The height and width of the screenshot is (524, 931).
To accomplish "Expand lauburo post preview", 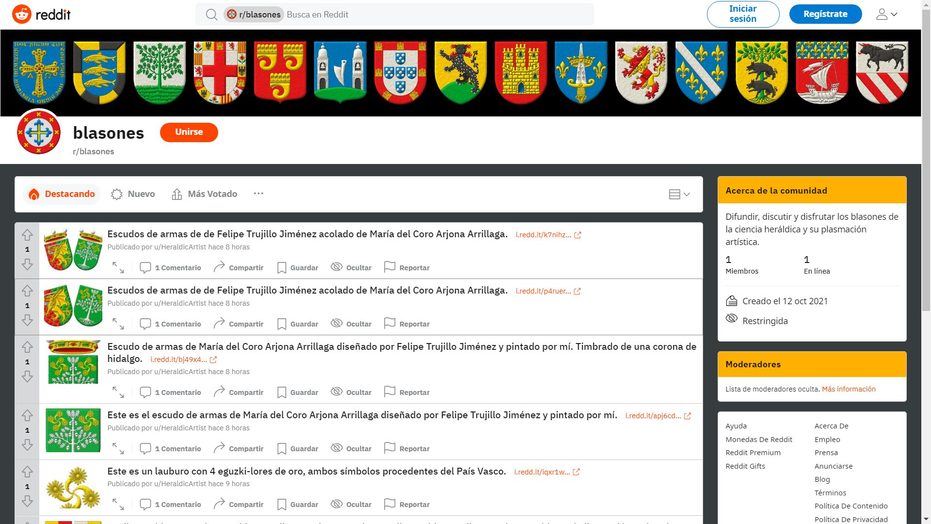I will pos(118,504).
